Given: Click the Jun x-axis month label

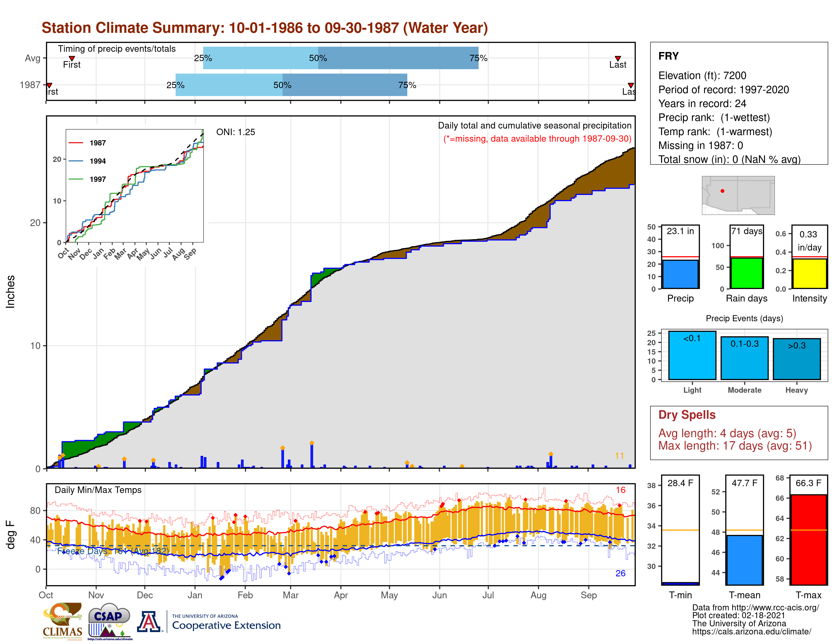Looking at the screenshot, I should pyautogui.click(x=439, y=595).
